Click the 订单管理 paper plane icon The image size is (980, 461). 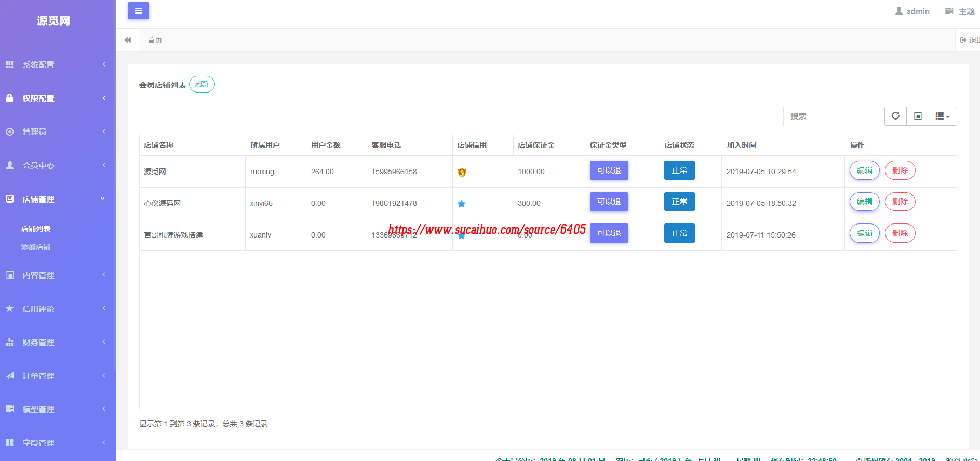[x=9, y=375]
